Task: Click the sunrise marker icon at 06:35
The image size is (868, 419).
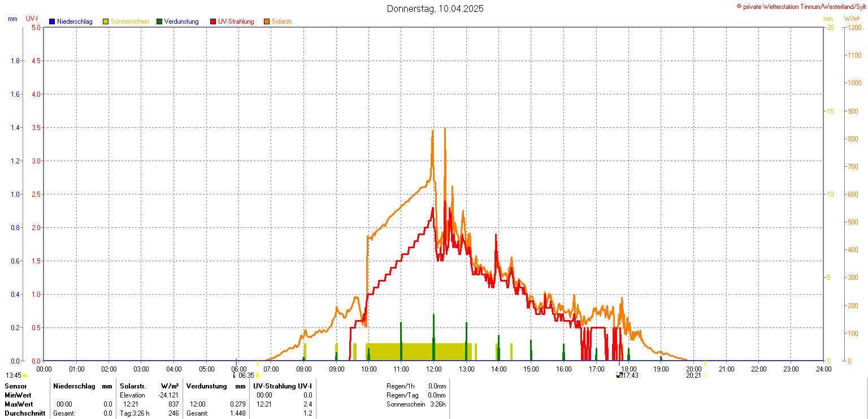Action: [258, 375]
